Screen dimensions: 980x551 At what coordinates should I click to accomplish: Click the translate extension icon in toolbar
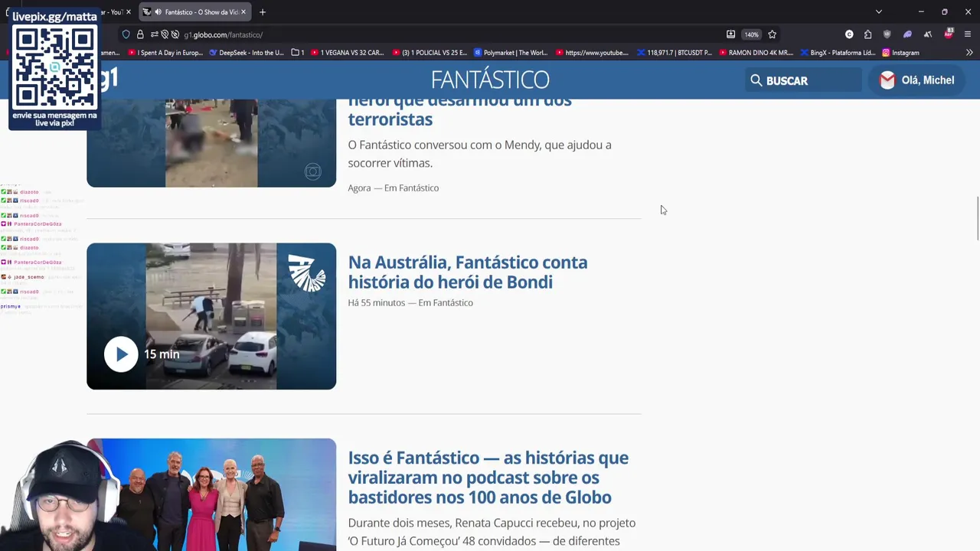click(x=928, y=34)
